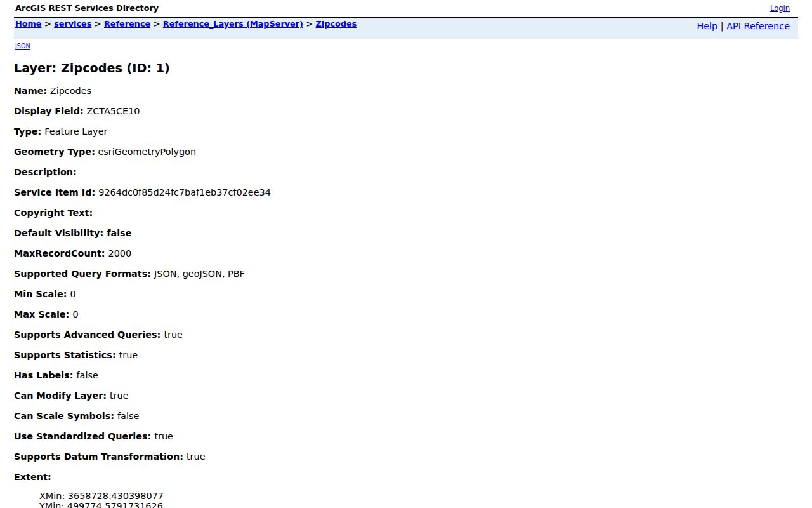Navigate to the Reference folder breadcrumb
Image resolution: width=812 pixels, height=508 pixels.
coord(127,24)
